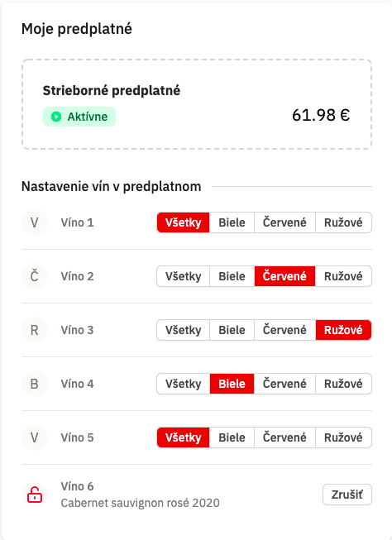This screenshot has height=540, width=392.
Task: Click the red unlock padlock icon for Víno 6
Action: click(x=35, y=495)
